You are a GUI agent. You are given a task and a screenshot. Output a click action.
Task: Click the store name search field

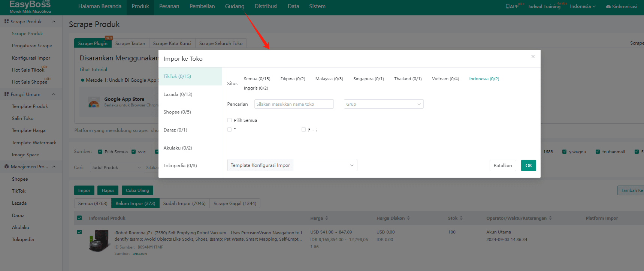(x=294, y=104)
